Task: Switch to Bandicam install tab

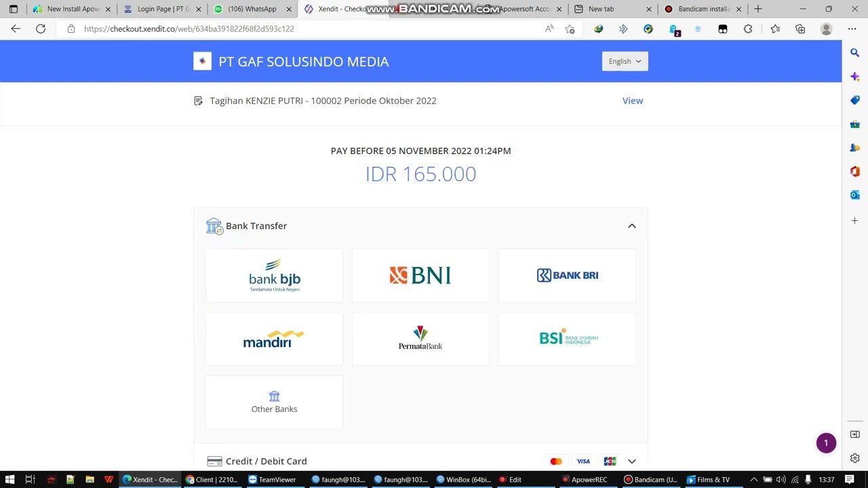Action: 703,9
